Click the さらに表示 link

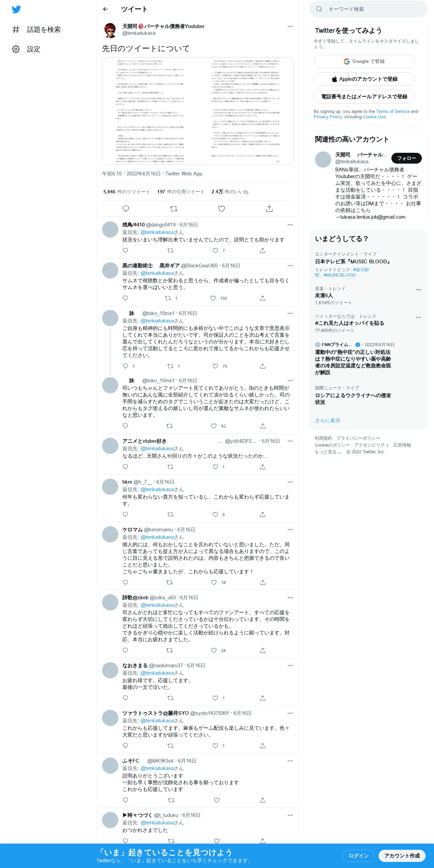[x=328, y=420]
